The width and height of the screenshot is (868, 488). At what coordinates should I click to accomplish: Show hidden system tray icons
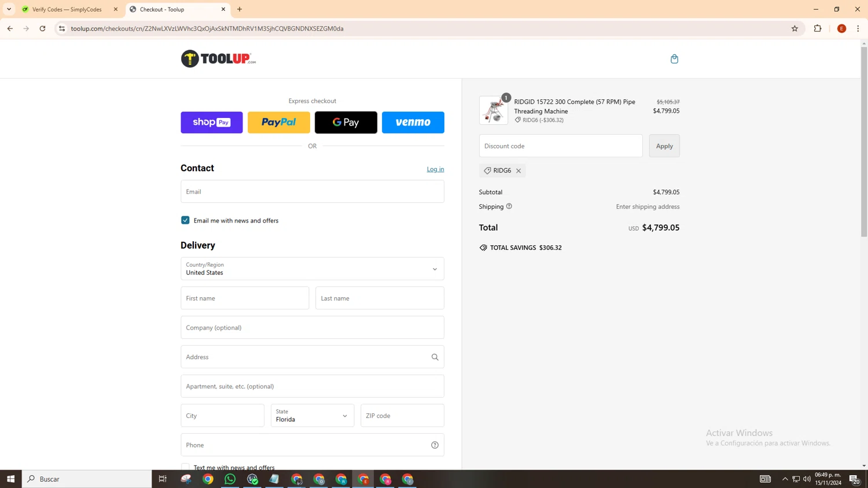tap(785, 479)
